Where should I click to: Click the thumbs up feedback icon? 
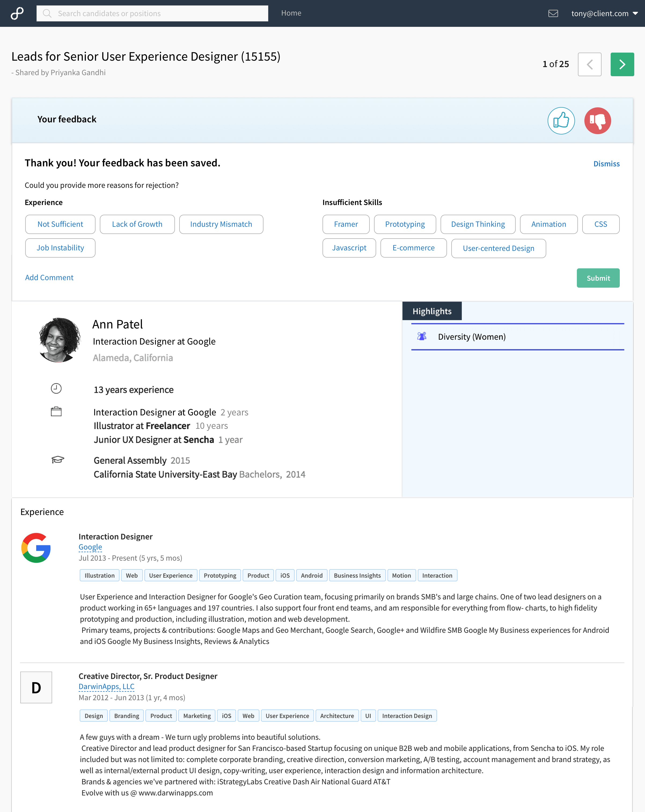tap(561, 120)
